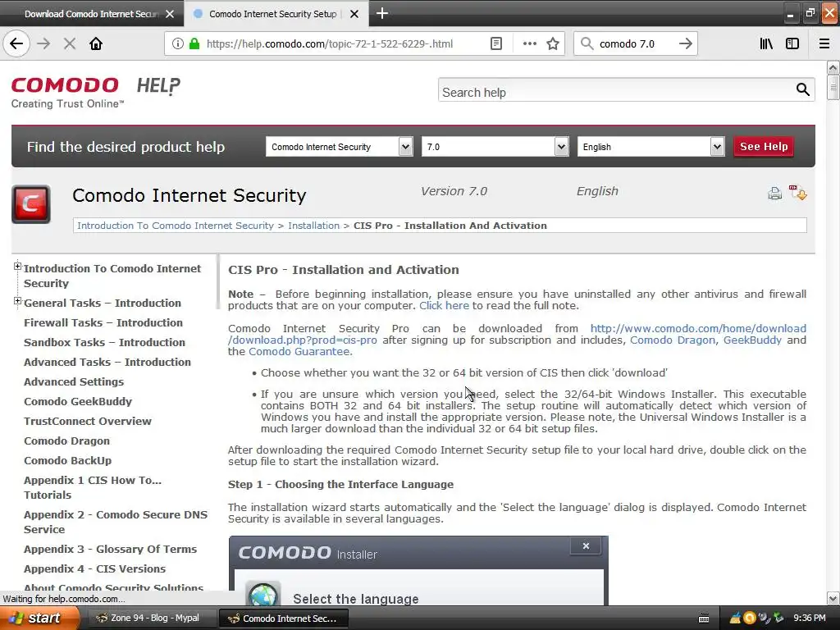The image size is (840, 630).
Task: Open the 7.0 version dropdown
Action: (495, 147)
